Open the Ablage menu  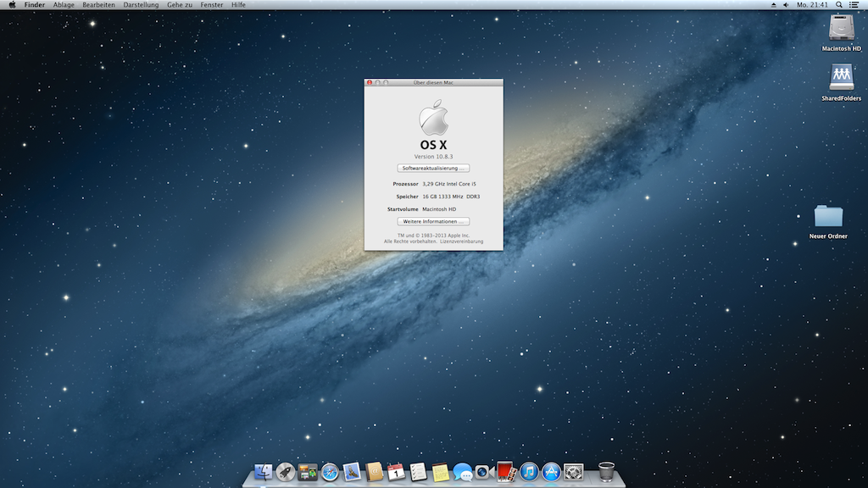[x=64, y=5]
